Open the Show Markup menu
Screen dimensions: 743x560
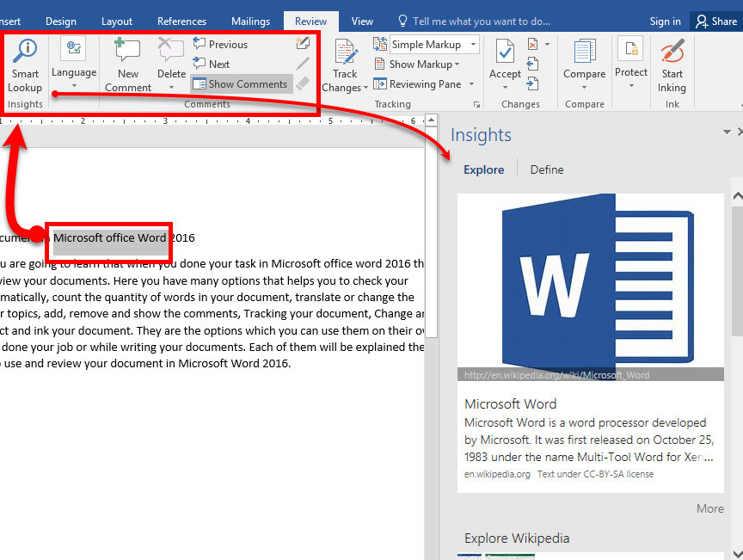[417, 64]
